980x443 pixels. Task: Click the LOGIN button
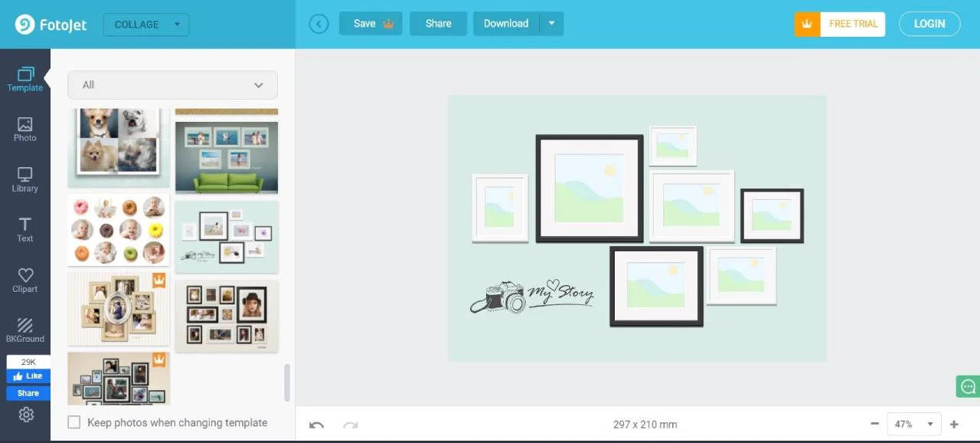(929, 24)
